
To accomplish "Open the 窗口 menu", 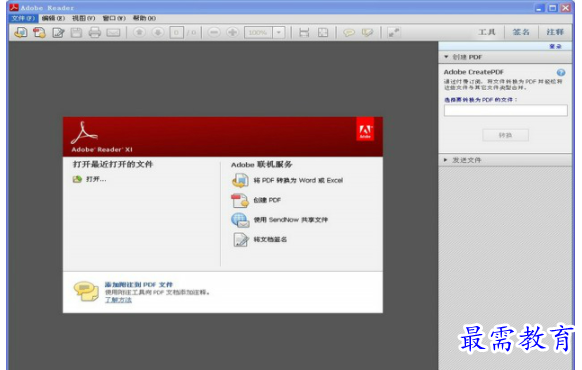I will click(114, 18).
